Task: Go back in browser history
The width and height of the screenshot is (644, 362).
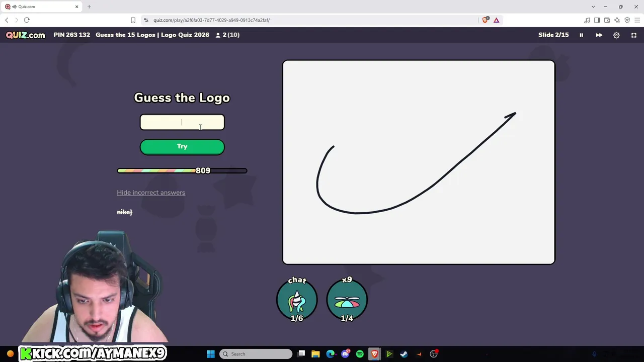Action: (x=7, y=20)
